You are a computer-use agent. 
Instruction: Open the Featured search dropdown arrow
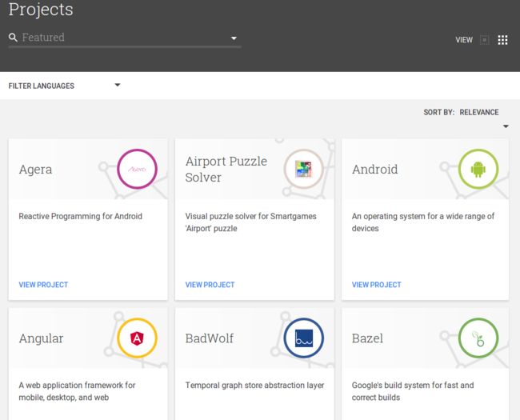tap(234, 38)
